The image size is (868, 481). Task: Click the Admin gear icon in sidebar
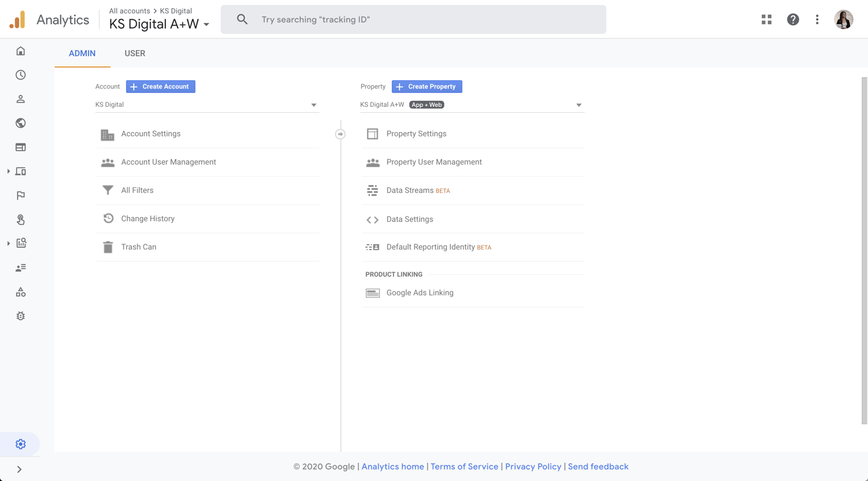pyautogui.click(x=20, y=444)
